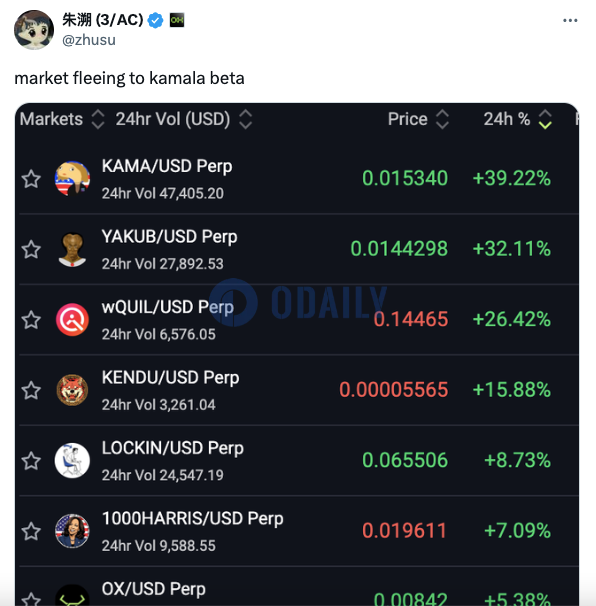Click the KENDU token logo
Image resolution: width=596 pixels, height=606 pixels.
[72, 390]
